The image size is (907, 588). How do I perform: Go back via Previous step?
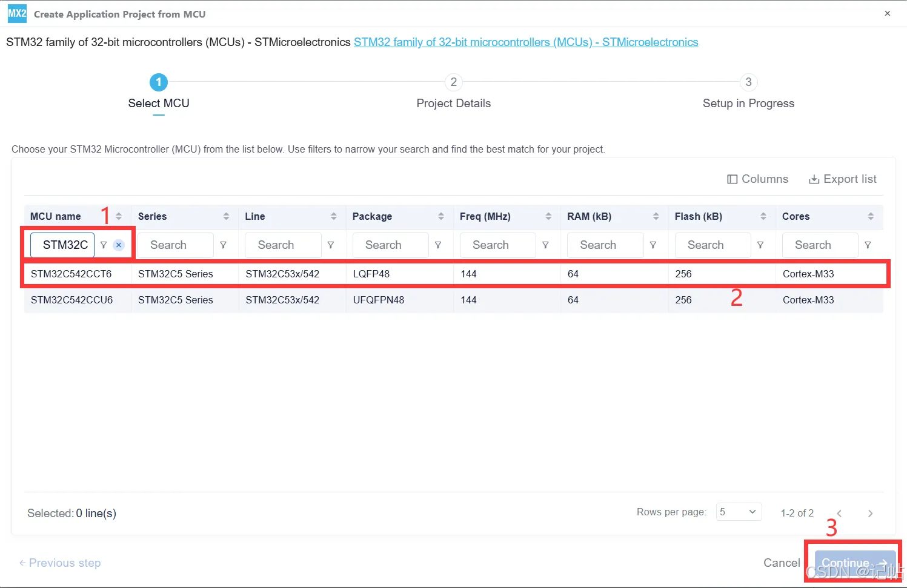(x=60, y=563)
